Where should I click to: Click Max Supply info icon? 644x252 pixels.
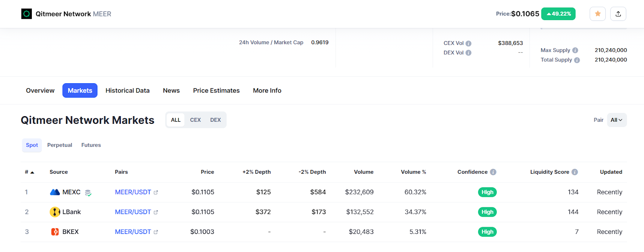(575, 50)
